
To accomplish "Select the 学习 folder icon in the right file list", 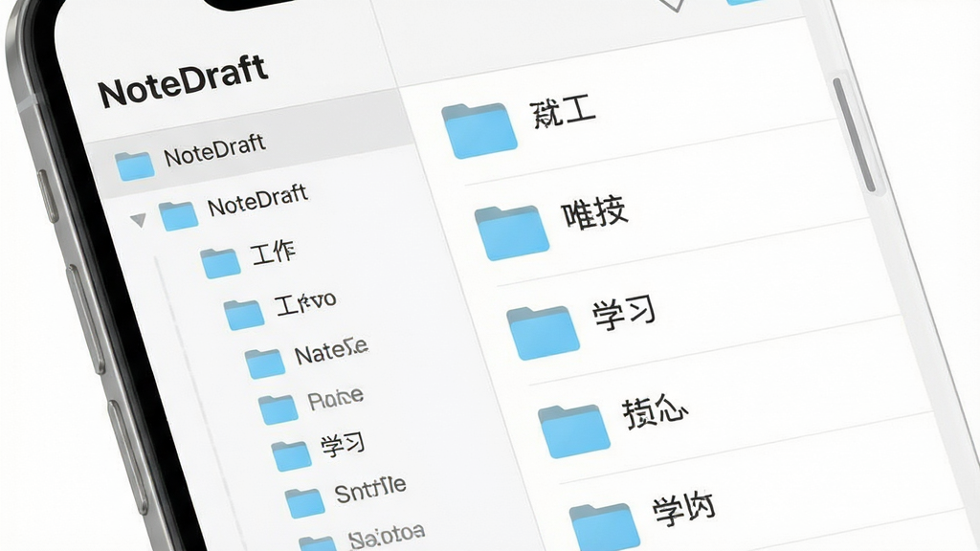I will [544, 333].
